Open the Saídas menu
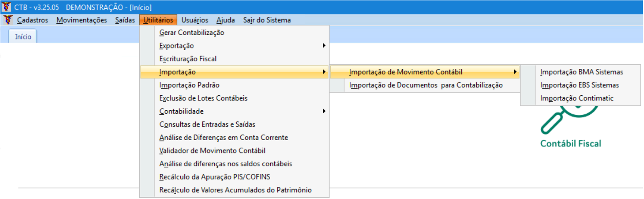Image resolution: width=644 pixels, height=199 pixels. 125,20
